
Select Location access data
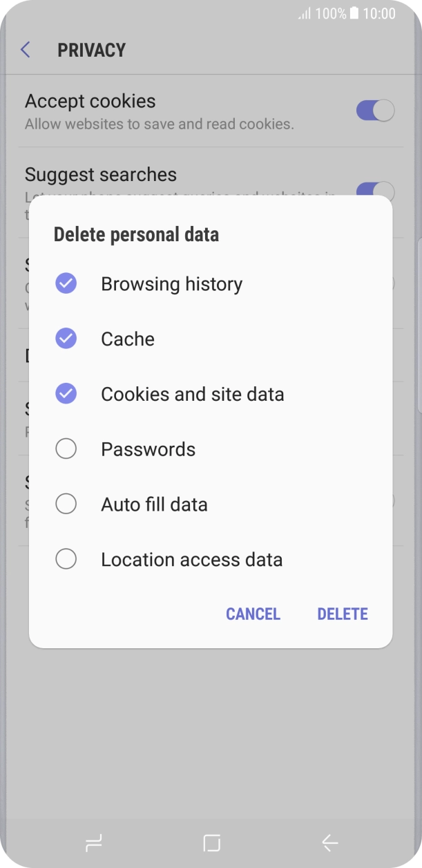[x=66, y=558]
